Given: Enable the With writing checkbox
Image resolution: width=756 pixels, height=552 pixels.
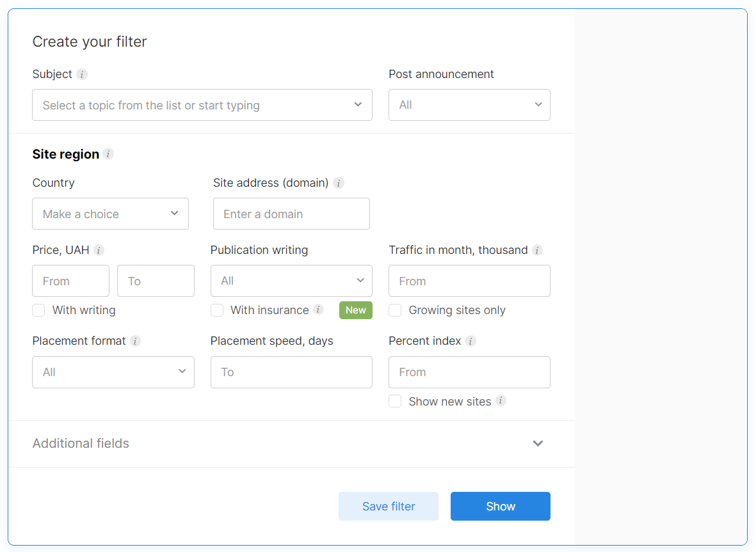Looking at the screenshot, I should (38, 310).
